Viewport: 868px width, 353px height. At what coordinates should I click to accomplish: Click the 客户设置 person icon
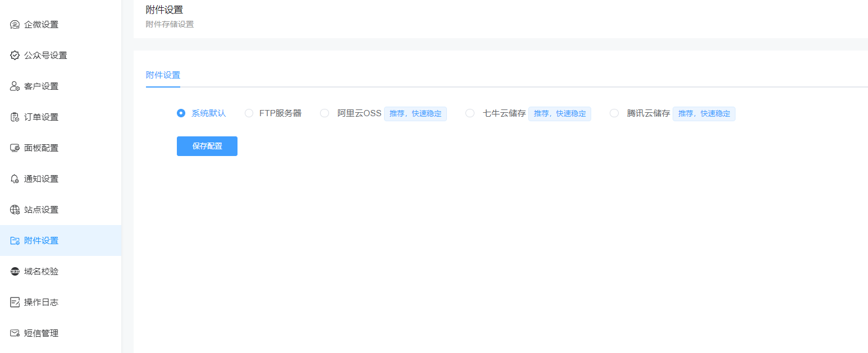15,86
